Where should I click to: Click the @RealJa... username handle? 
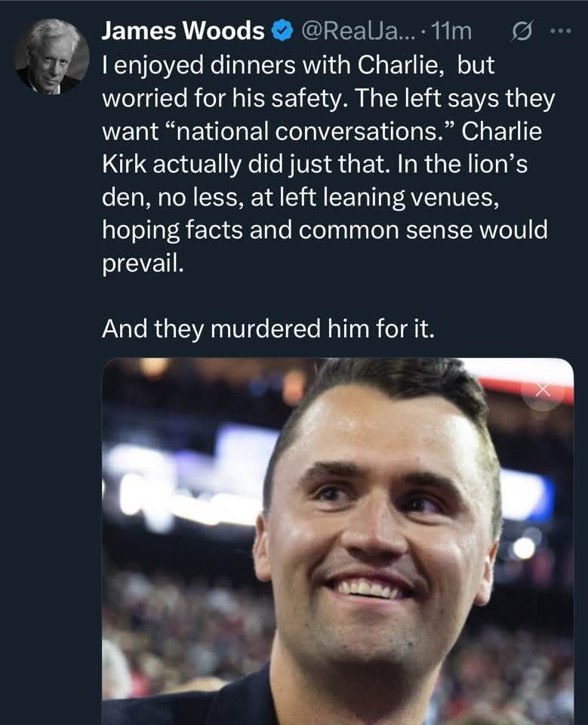click(355, 31)
